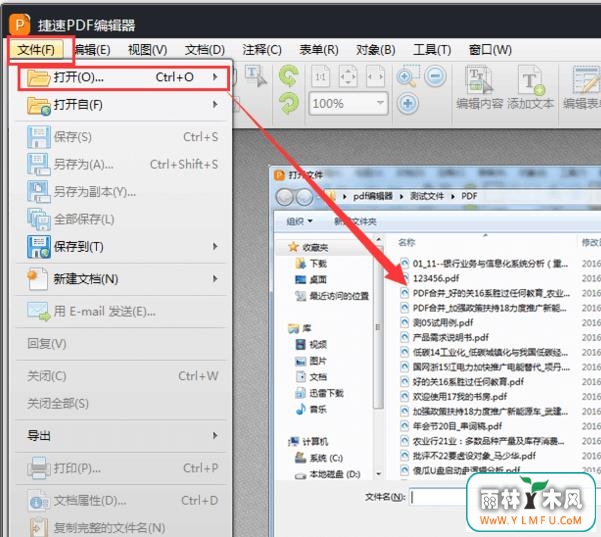The height and width of the screenshot is (537, 601).
Task: Select 关闭全部(S) menu entry
Action: point(123,404)
